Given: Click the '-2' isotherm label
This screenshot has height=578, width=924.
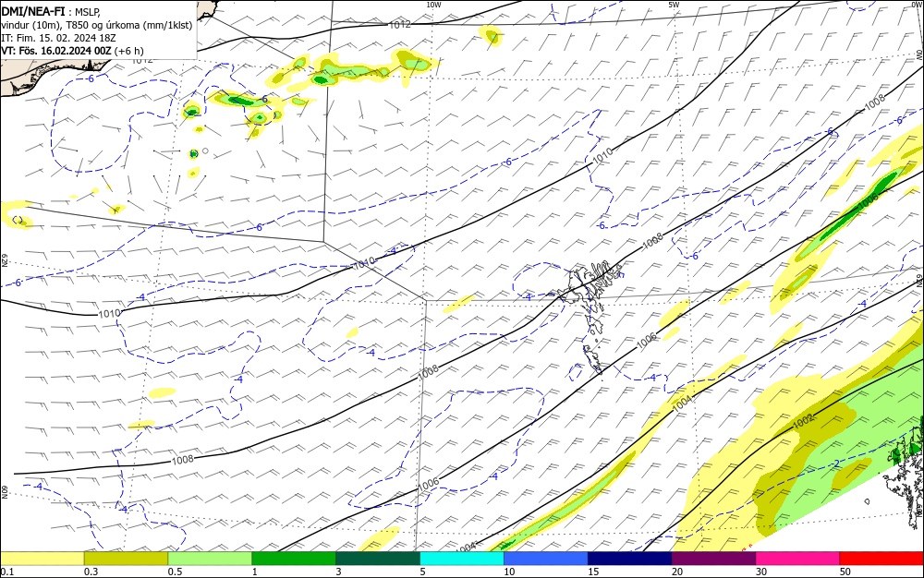Looking at the screenshot, I should point(835,464).
